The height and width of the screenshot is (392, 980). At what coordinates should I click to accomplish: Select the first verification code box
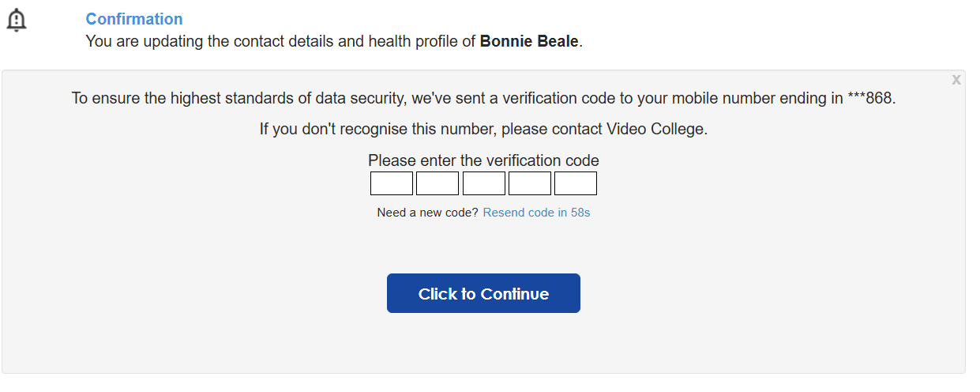392,183
